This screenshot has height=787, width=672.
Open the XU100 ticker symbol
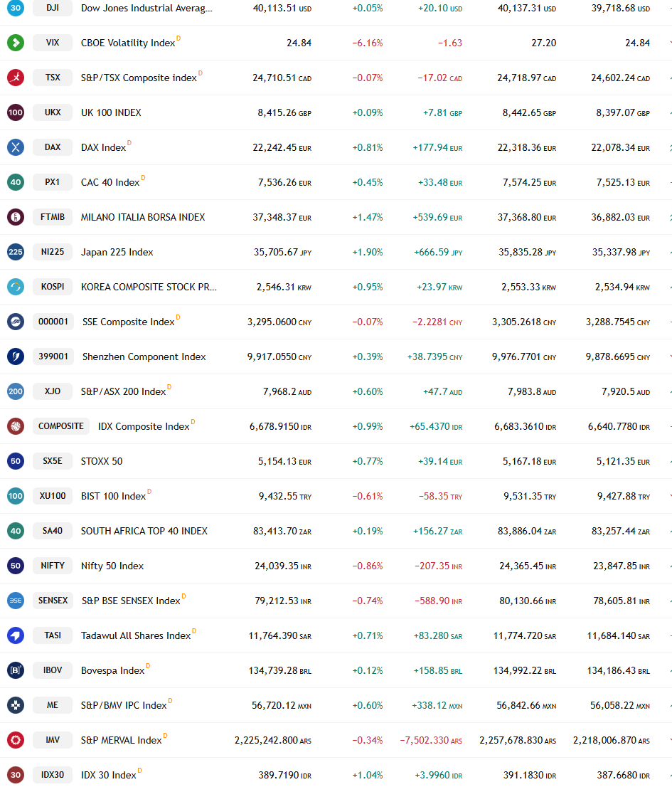click(x=52, y=496)
